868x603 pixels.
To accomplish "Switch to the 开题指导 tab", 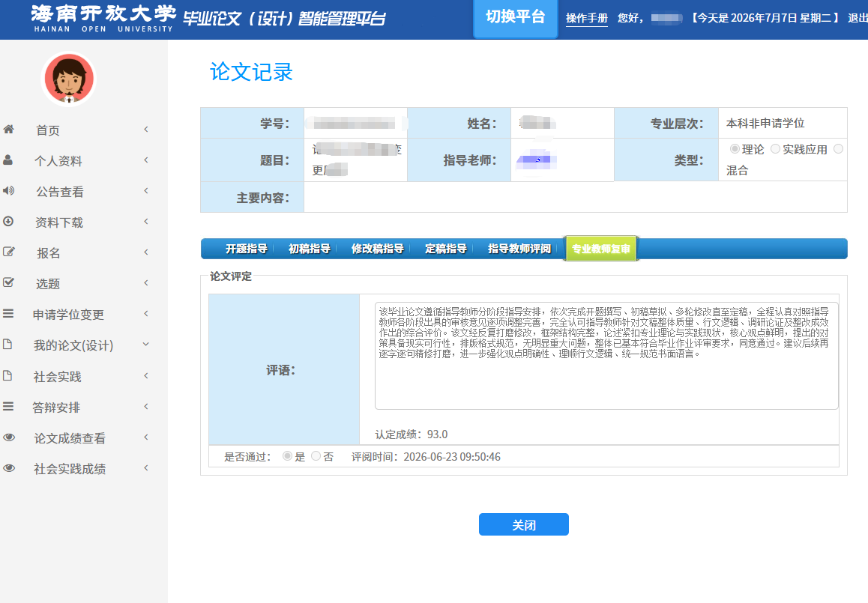I will coord(247,249).
